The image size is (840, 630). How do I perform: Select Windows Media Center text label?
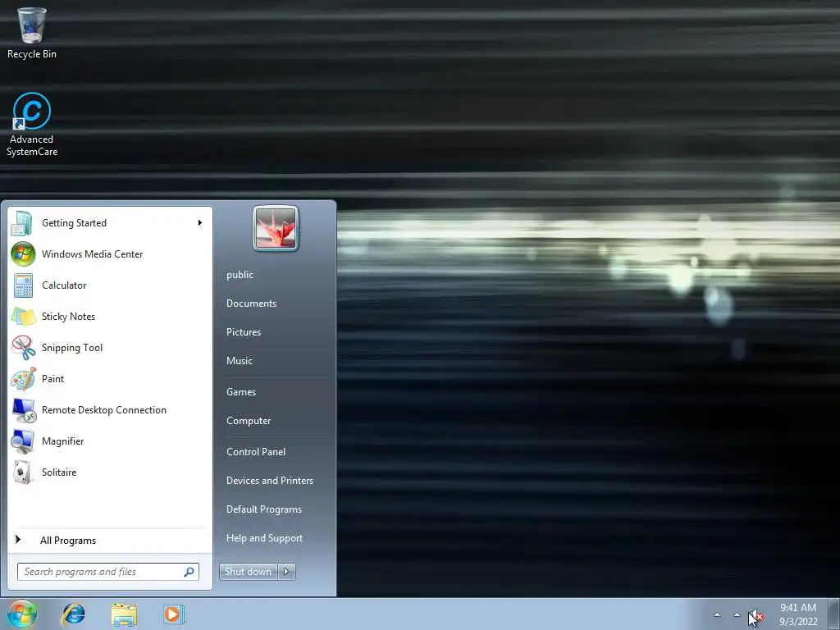(92, 254)
